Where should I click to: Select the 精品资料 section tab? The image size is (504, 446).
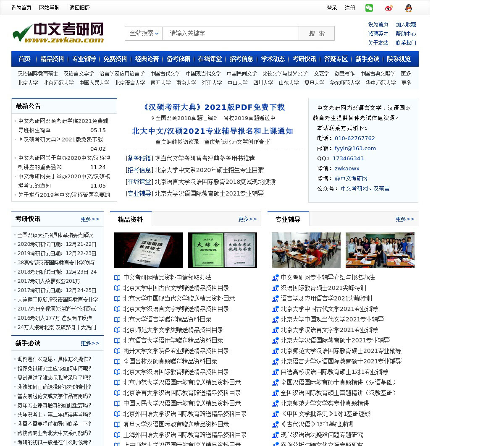131,219
